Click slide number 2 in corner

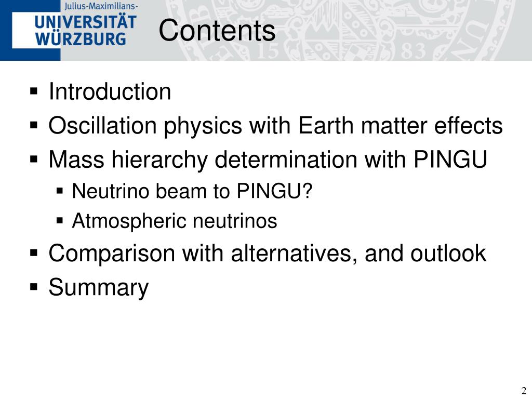[524, 391]
